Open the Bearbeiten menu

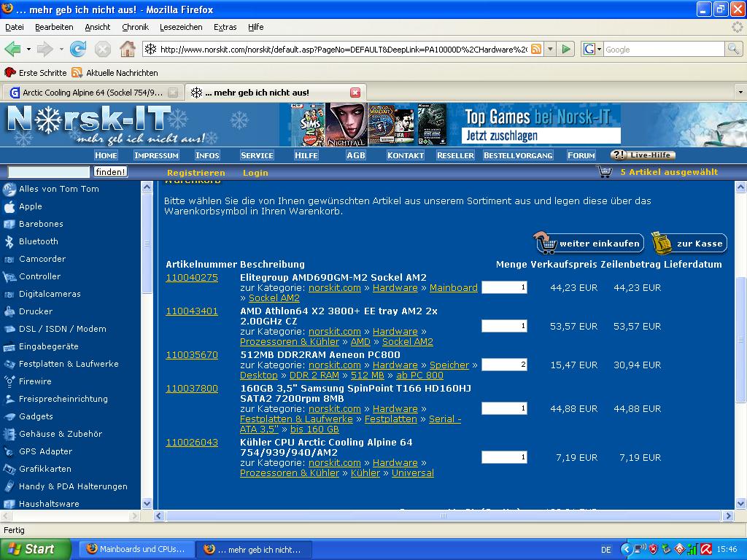(x=54, y=27)
